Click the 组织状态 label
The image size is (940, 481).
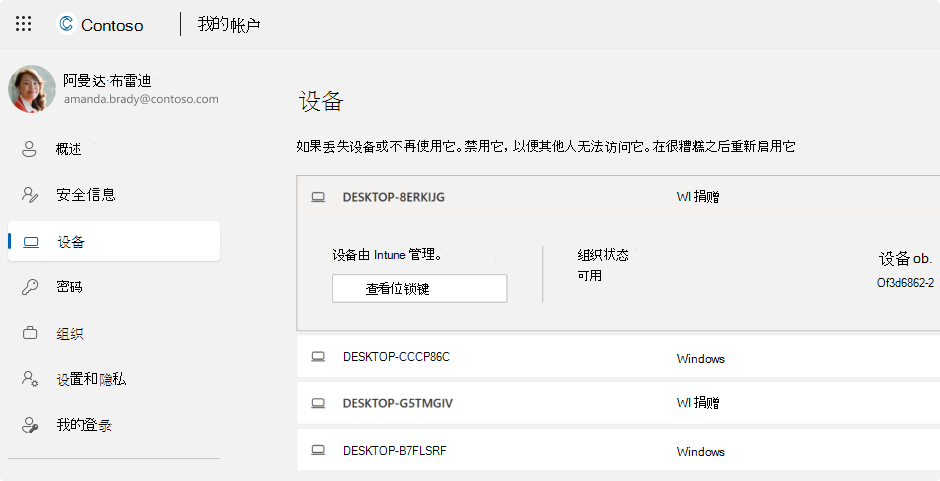coord(603,254)
